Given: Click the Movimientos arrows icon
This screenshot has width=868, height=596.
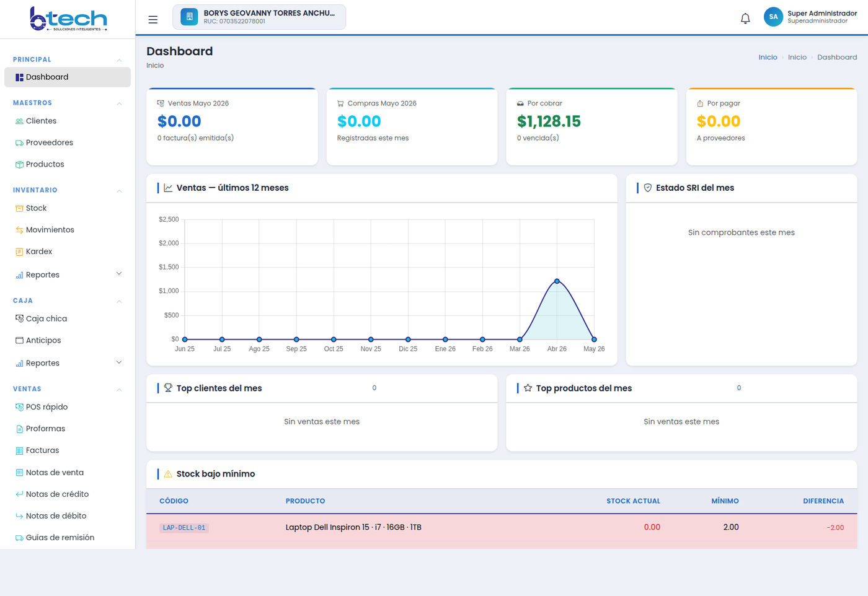Looking at the screenshot, I should coord(19,230).
